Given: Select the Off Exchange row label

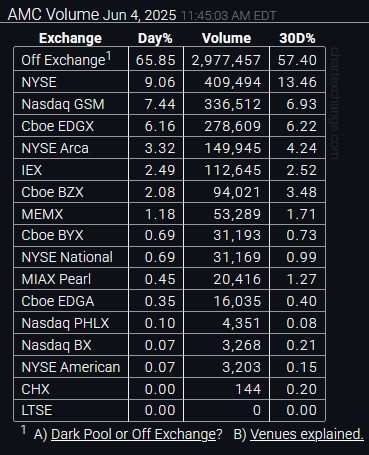Looking at the screenshot, I should click(63, 60).
